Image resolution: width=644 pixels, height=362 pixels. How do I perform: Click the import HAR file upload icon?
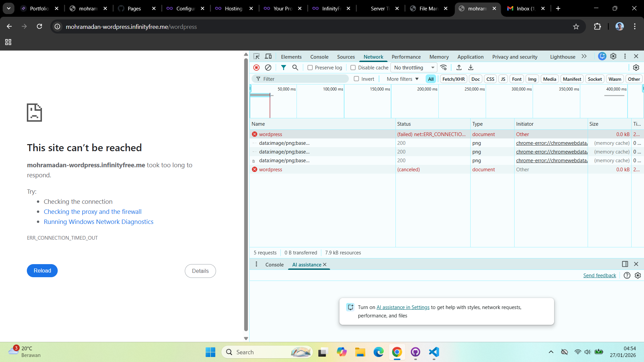[459, 67]
